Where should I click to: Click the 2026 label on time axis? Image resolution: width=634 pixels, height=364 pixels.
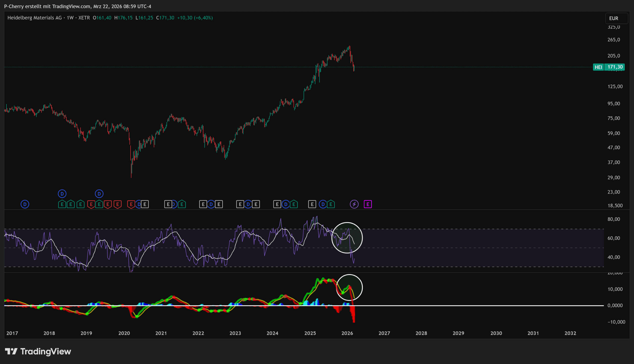tap(347, 333)
